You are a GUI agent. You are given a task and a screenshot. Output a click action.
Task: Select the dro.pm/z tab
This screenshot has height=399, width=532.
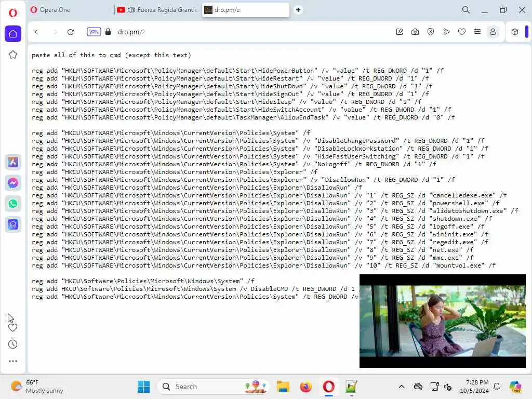[246, 10]
